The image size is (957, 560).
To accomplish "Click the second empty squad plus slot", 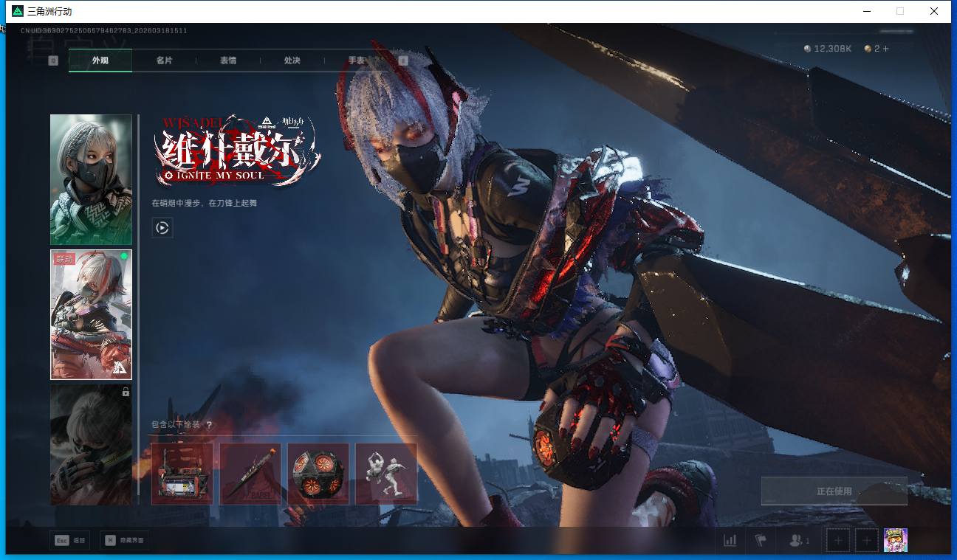I will click(867, 541).
